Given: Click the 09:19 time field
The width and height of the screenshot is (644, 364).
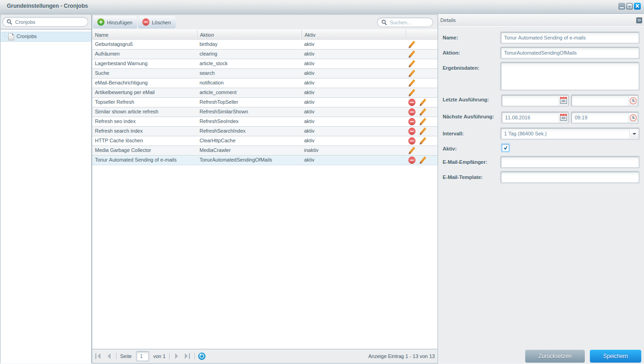Looking at the screenshot, I should coord(600,118).
